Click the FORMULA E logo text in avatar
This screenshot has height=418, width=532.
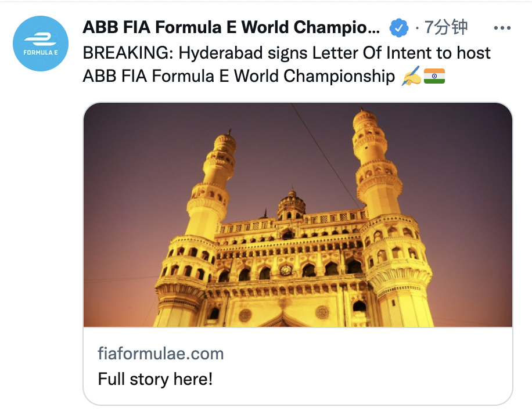click(x=41, y=53)
